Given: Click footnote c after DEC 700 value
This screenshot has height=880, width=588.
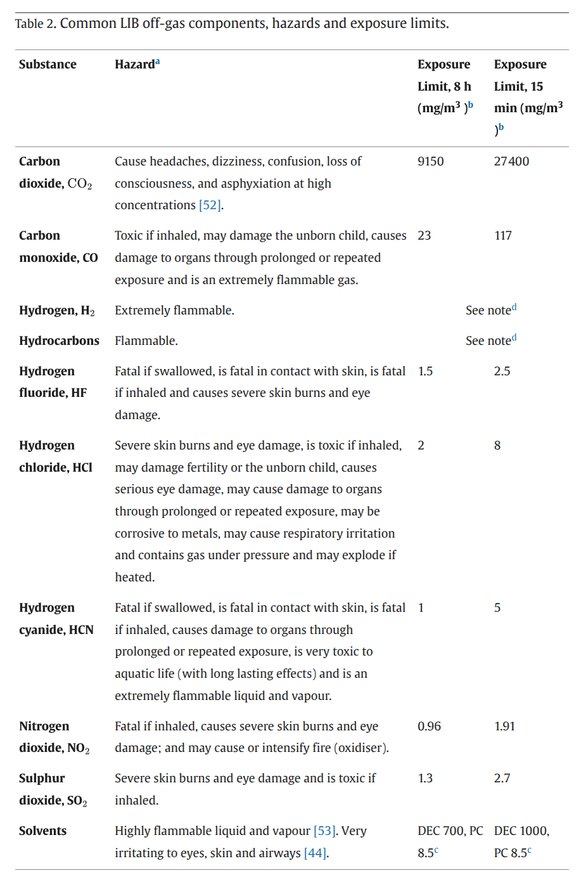Looking at the screenshot, I should click(x=437, y=850).
